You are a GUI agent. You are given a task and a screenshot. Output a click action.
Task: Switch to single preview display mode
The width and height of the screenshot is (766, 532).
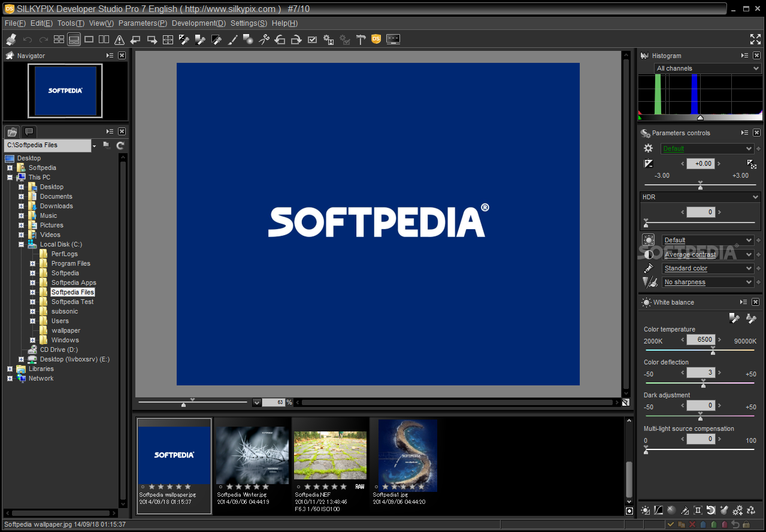(x=89, y=39)
